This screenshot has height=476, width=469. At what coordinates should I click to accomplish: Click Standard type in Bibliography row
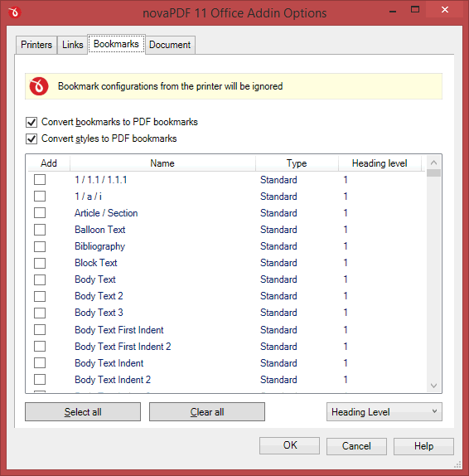point(278,246)
